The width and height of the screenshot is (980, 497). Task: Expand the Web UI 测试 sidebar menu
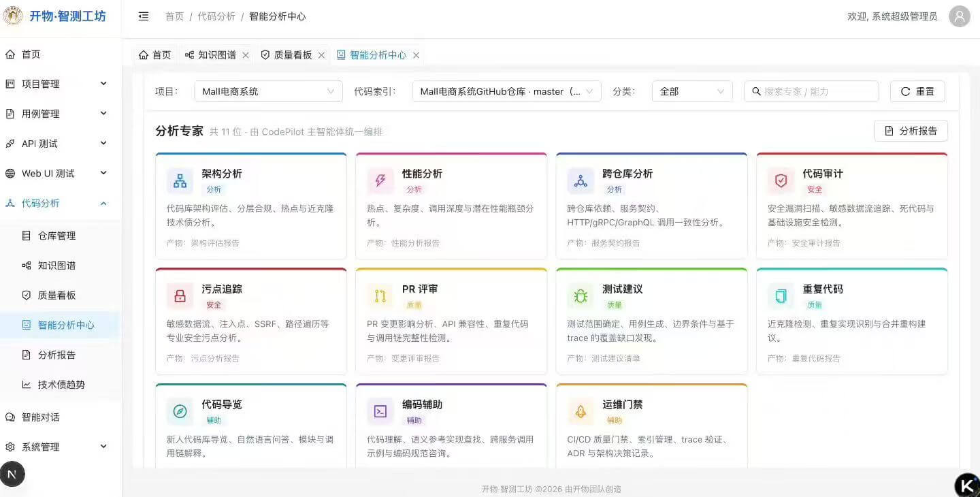pyautogui.click(x=61, y=173)
